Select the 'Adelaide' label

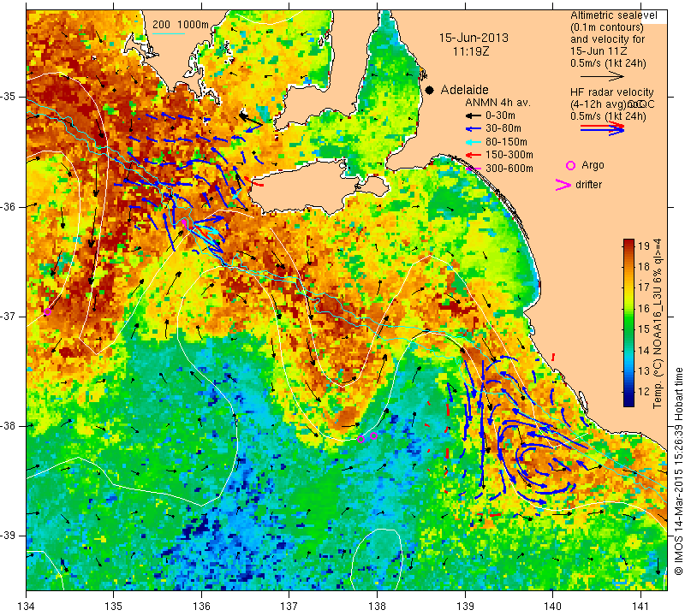click(464, 90)
